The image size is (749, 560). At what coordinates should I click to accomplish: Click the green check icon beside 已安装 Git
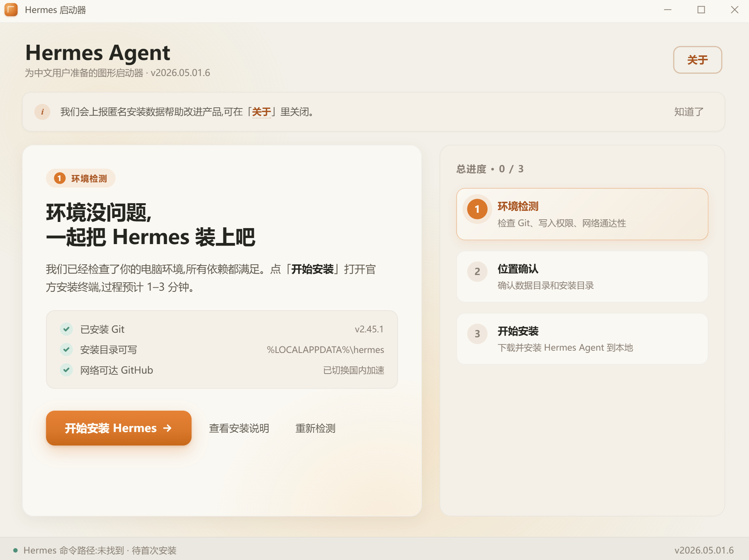(x=66, y=329)
